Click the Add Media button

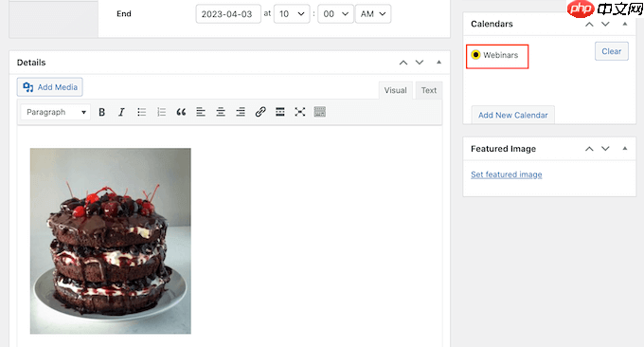pyautogui.click(x=49, y=87)
